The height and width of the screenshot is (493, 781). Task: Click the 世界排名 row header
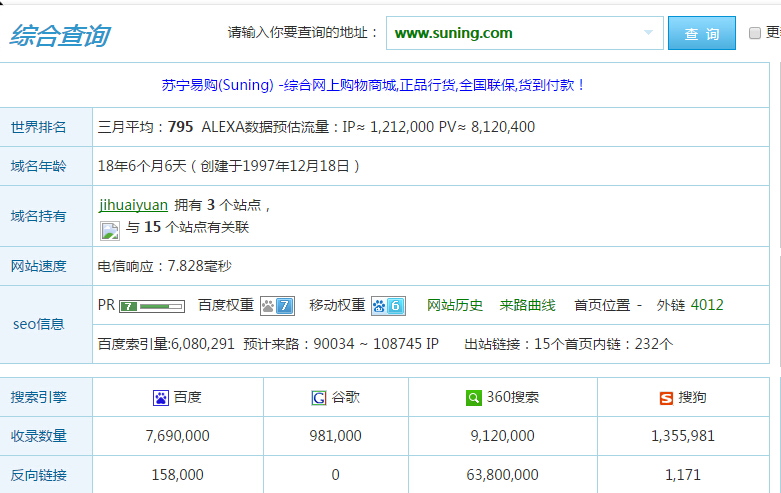[46, 127]
